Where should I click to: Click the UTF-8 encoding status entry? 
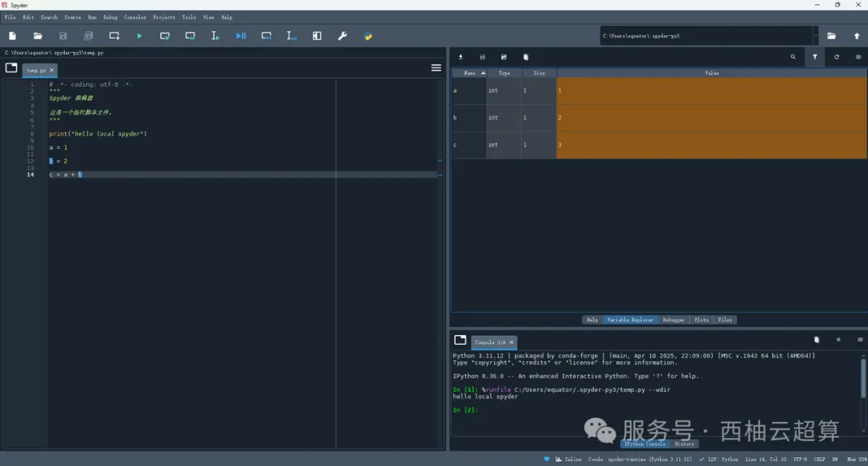coord(800,460)
